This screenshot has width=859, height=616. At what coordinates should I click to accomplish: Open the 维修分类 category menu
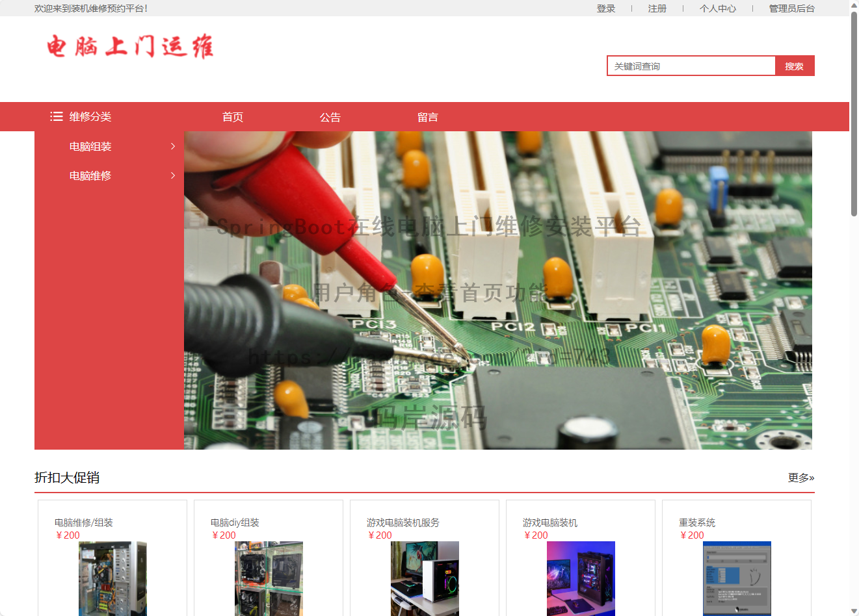point(90,117)
